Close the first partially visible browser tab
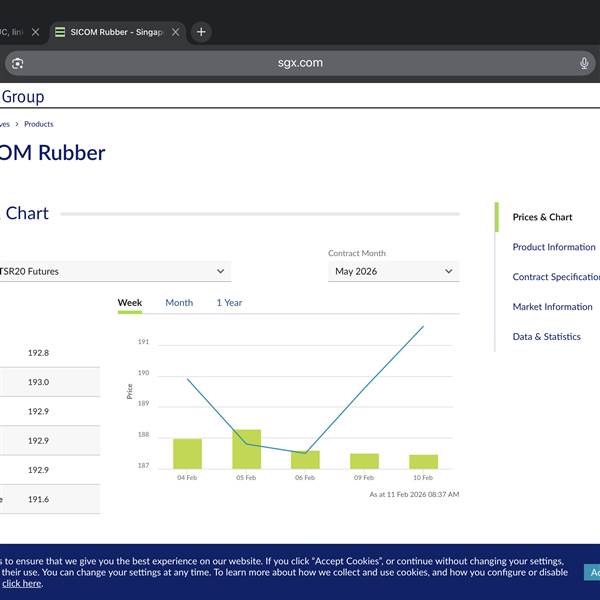Screen dimensions: 600x600 coord(36,32)
